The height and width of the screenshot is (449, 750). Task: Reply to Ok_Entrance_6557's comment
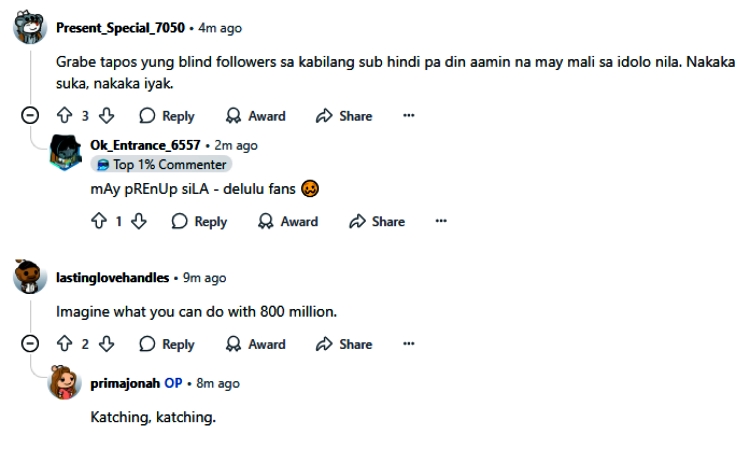200,222
